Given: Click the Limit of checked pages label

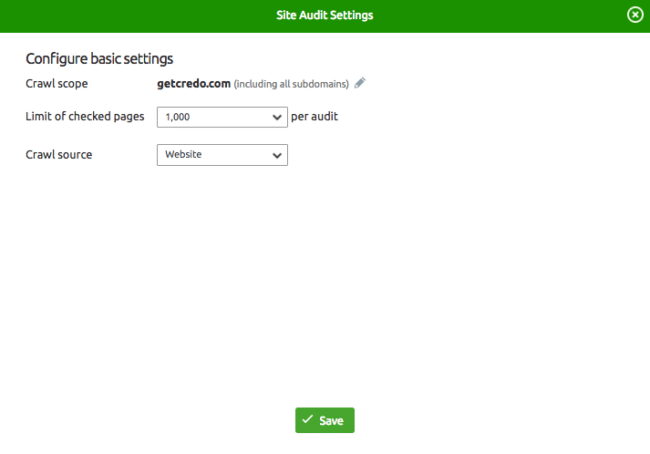Looking at the screenshot, I should pos(85,117).
